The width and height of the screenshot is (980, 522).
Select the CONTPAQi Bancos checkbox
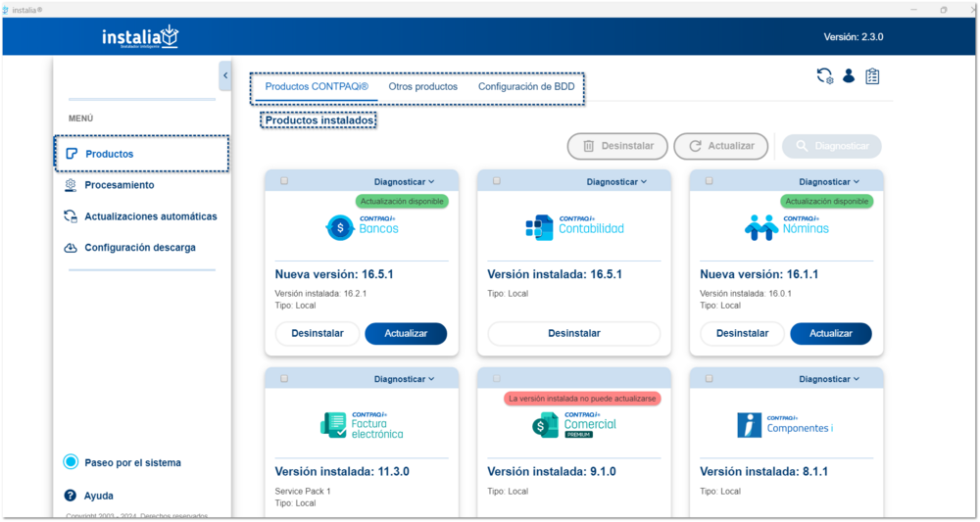point(284,181)
